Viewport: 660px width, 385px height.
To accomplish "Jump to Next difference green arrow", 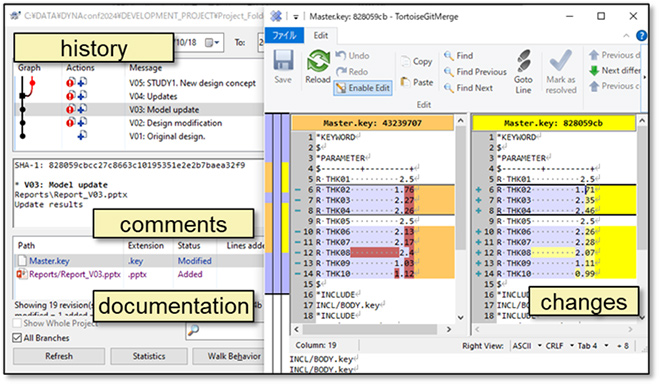I will (594, 71).
